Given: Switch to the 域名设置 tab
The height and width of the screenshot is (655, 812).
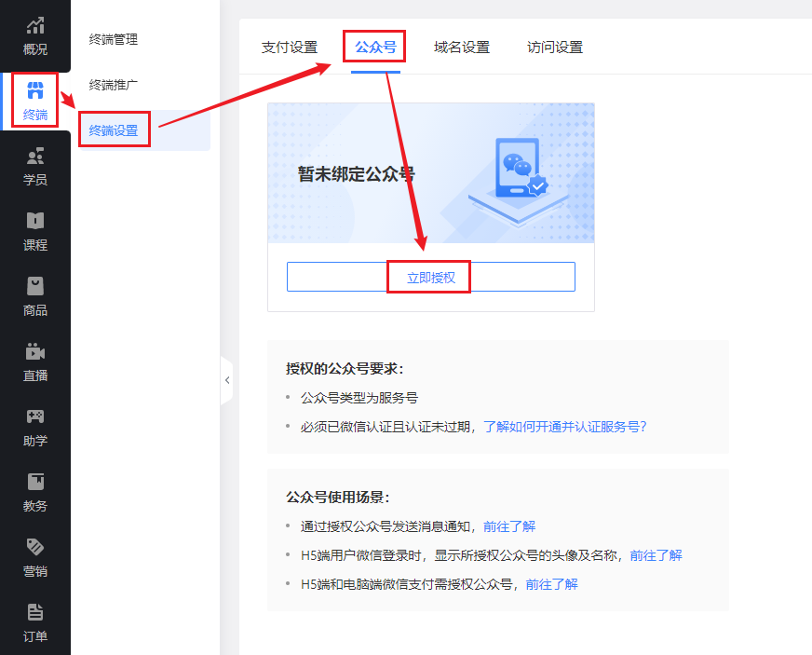Looking at the screenshot, I should point(462,48).
